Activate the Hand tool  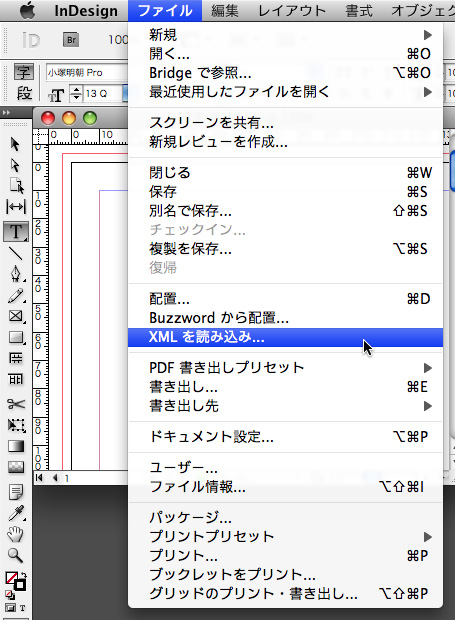[15, 534]
